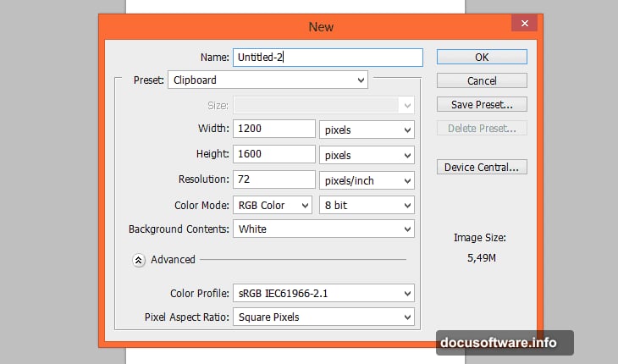
Task: Click the Width value field
Action: (276, 130)
